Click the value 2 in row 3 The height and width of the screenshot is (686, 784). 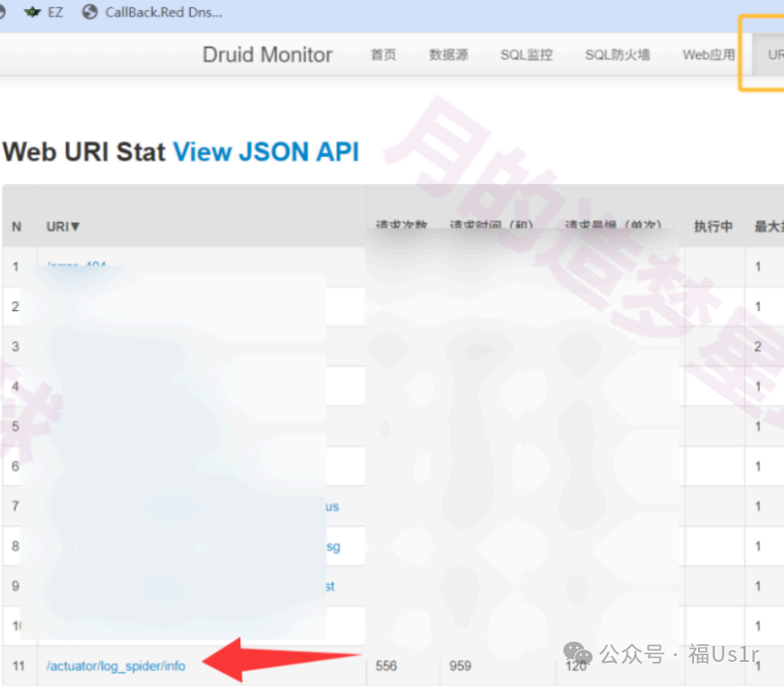point(758,346)
